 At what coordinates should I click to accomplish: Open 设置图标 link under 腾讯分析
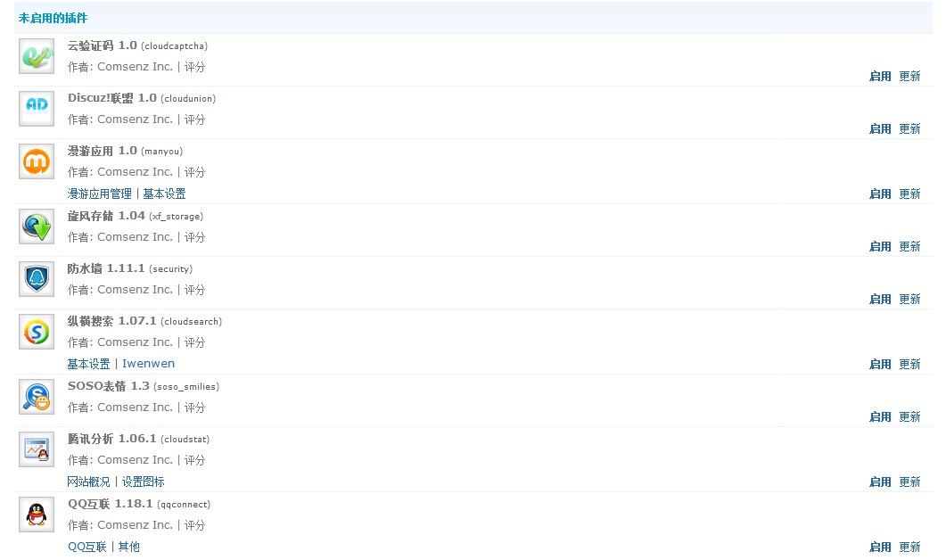tap(143, 482)
